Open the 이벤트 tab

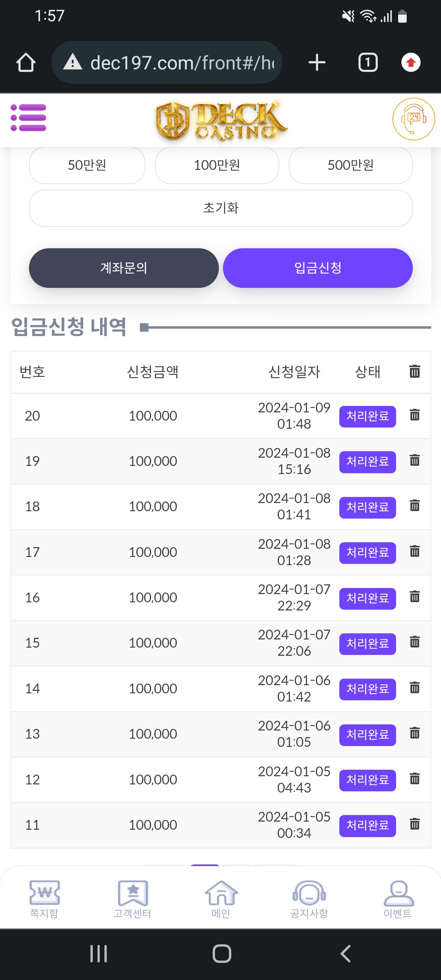click(x=398, y=899)
